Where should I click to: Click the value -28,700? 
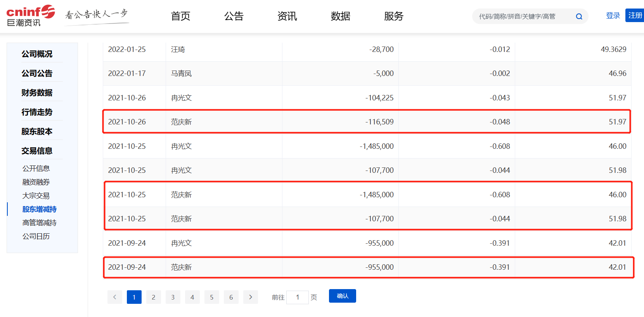(x=381, y=49)
